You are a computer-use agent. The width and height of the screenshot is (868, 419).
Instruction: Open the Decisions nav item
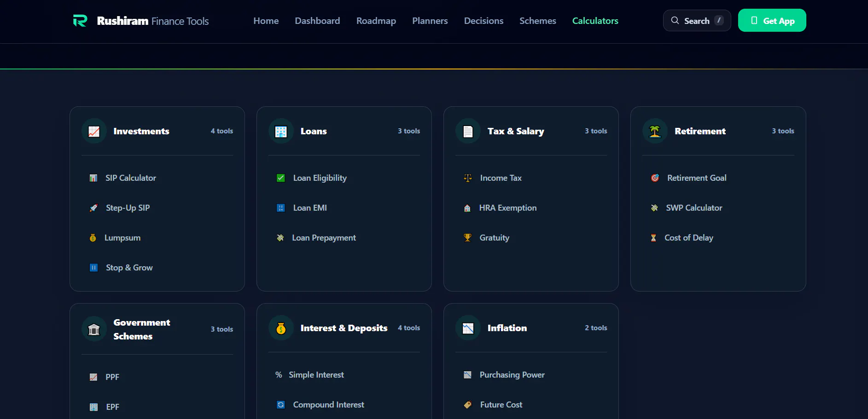(x=484, y=21)
